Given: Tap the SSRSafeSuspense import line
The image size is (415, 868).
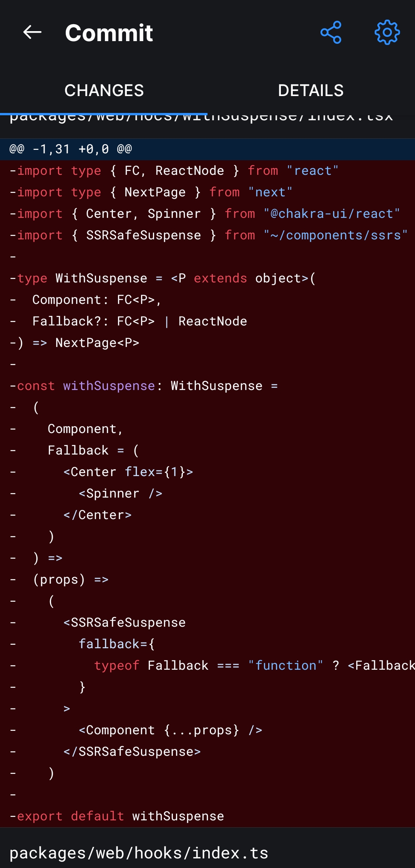Looking at the screenshot, I should [207, 235].
